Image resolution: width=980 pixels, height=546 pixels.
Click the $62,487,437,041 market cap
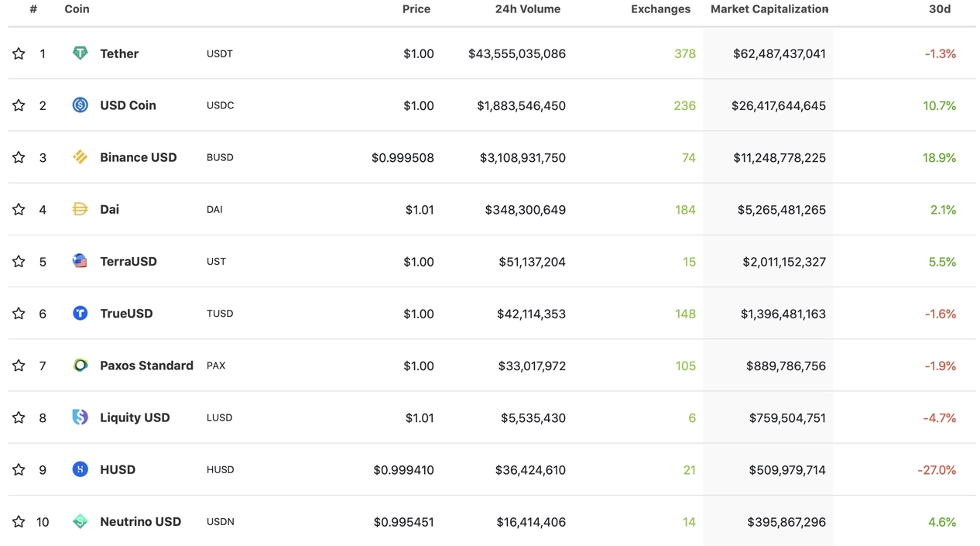(x=780, y=53)
